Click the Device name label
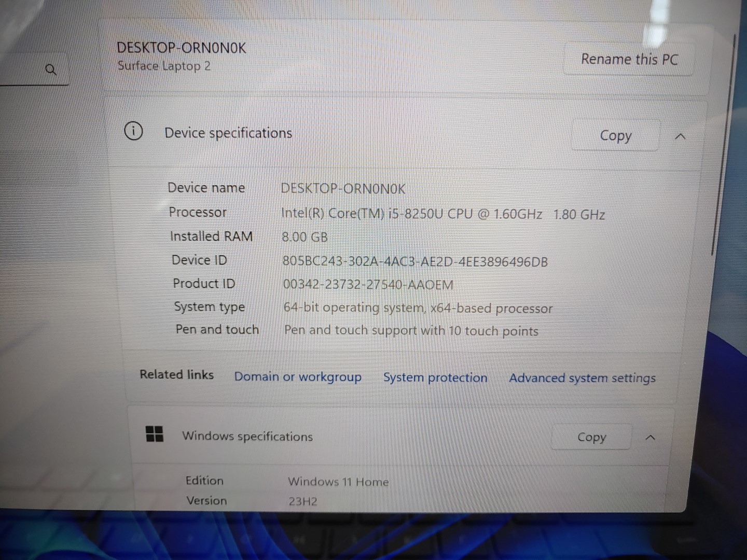Image resolution: width=747 pixels, height=560 pixels. tap(206, 188)
